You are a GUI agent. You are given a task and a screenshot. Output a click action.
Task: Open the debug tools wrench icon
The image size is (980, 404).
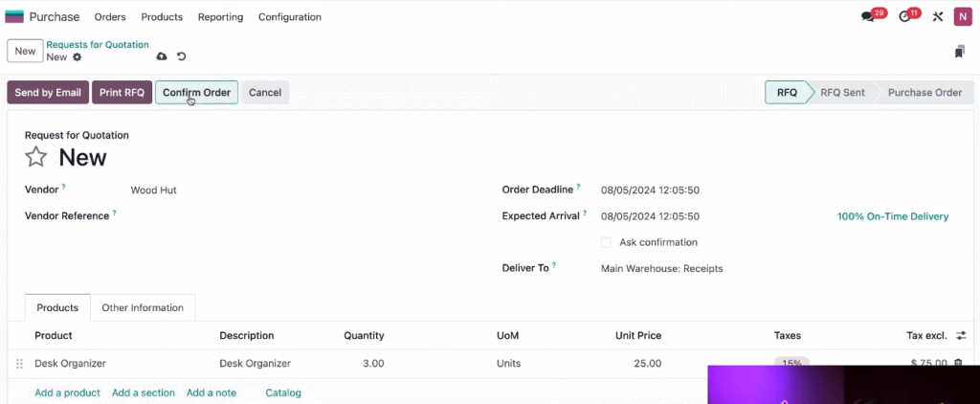(937, 17)
